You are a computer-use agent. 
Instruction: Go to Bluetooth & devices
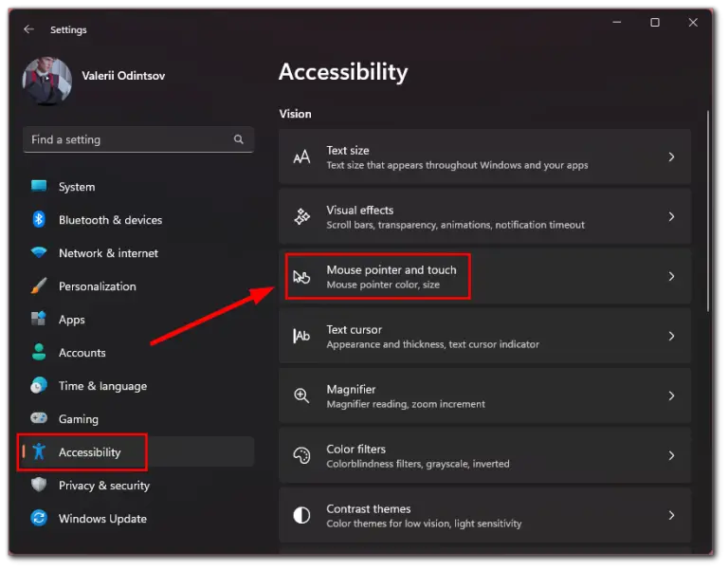137,220
